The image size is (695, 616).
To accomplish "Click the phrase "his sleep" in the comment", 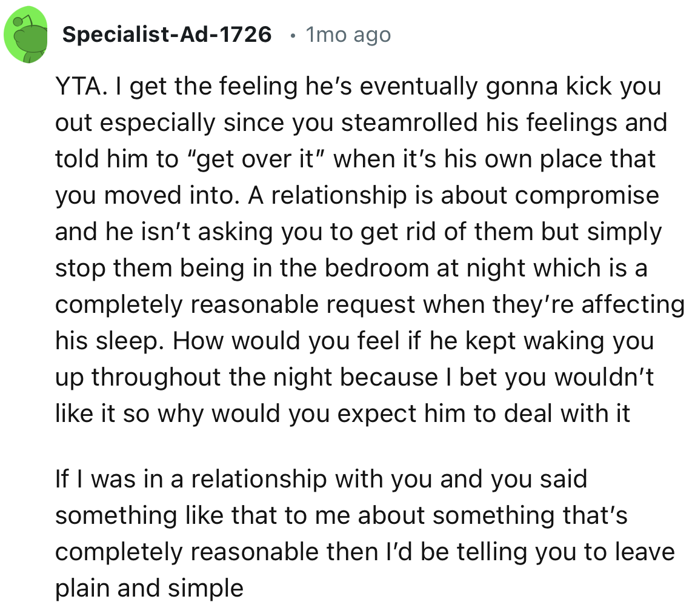I will [x=107, y=341].
